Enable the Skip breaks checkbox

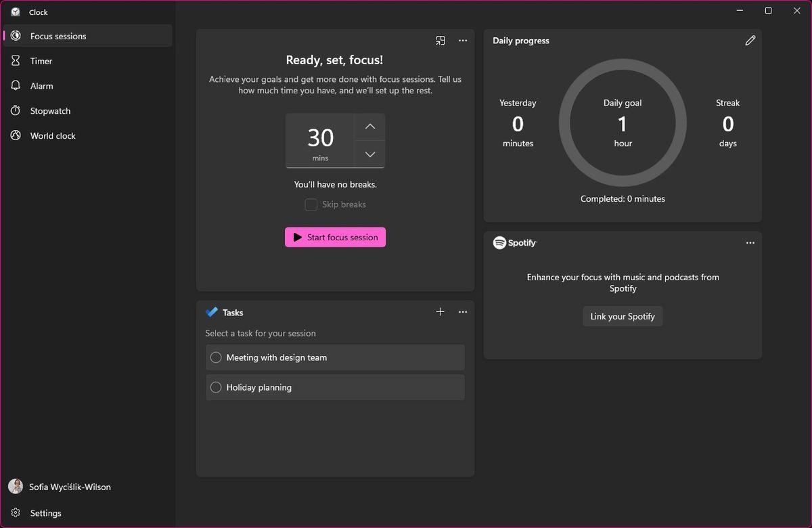click(311, 204)
